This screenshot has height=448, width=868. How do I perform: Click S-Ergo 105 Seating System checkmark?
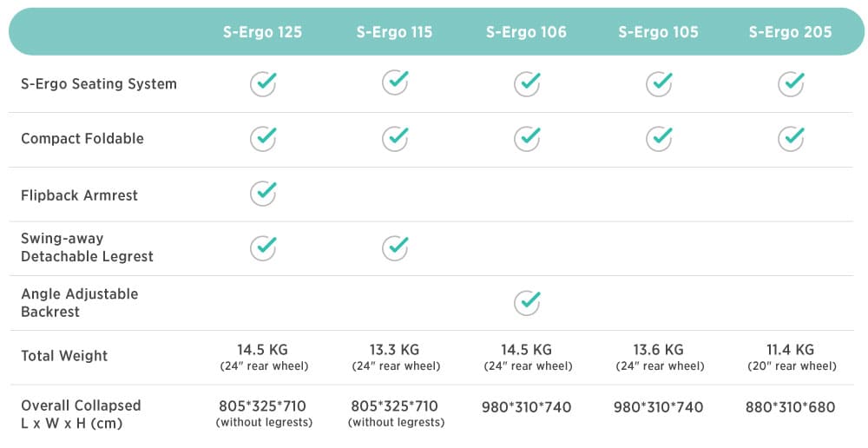[659, 83]
